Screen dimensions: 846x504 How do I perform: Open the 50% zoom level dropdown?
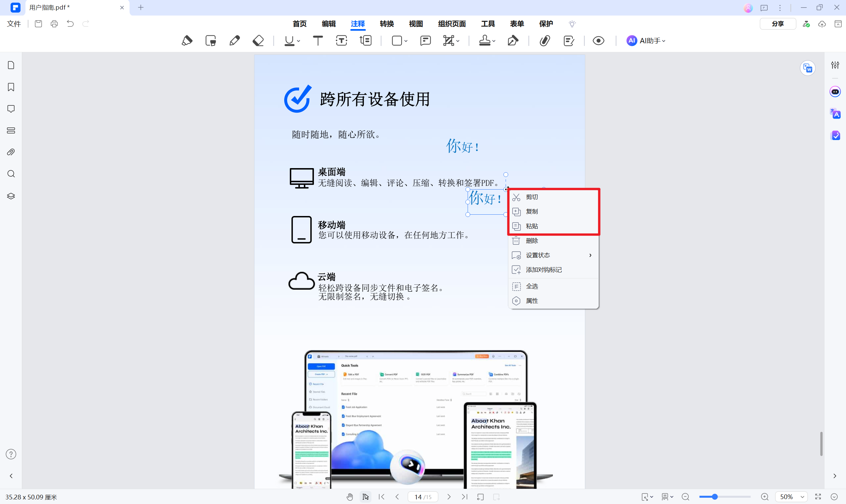pos(802,497)
